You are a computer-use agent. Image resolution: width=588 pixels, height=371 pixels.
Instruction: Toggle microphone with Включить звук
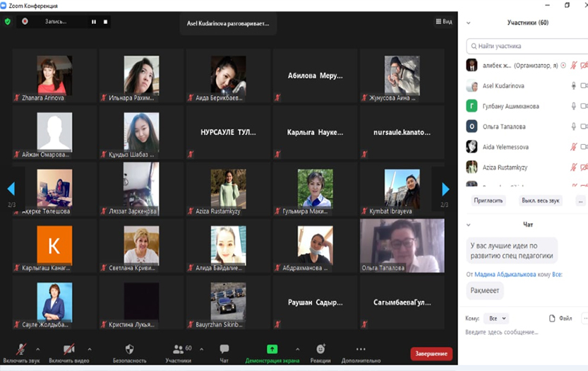tap(21, 349)
